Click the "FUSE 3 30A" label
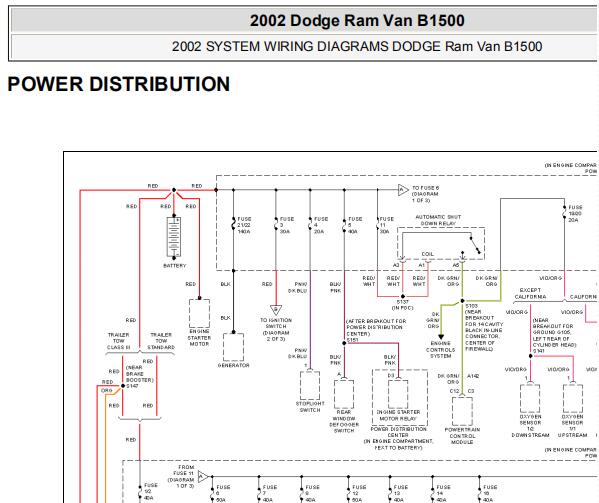The image size is (599, 503). point(287,225)
